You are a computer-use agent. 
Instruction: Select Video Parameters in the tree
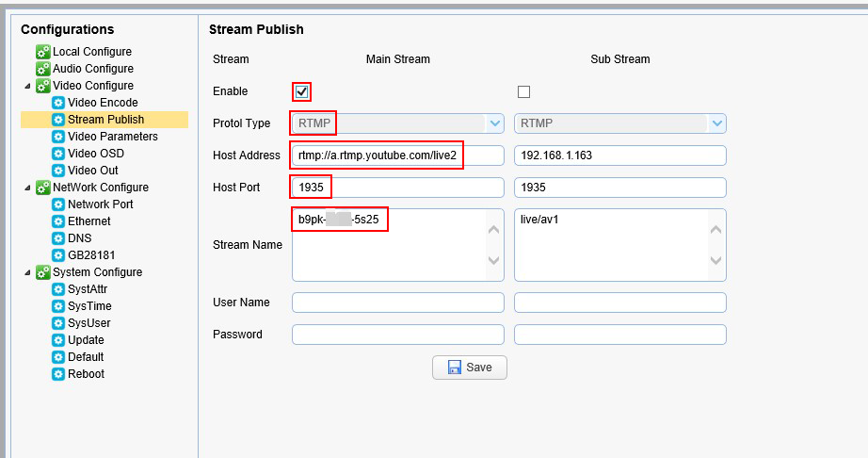click(x=112, y=137)
